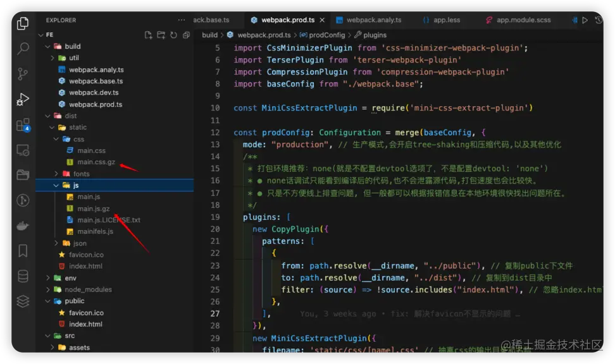Collapse the src folder
This screenshot has width=615, height=364.
tap(47, 336)
